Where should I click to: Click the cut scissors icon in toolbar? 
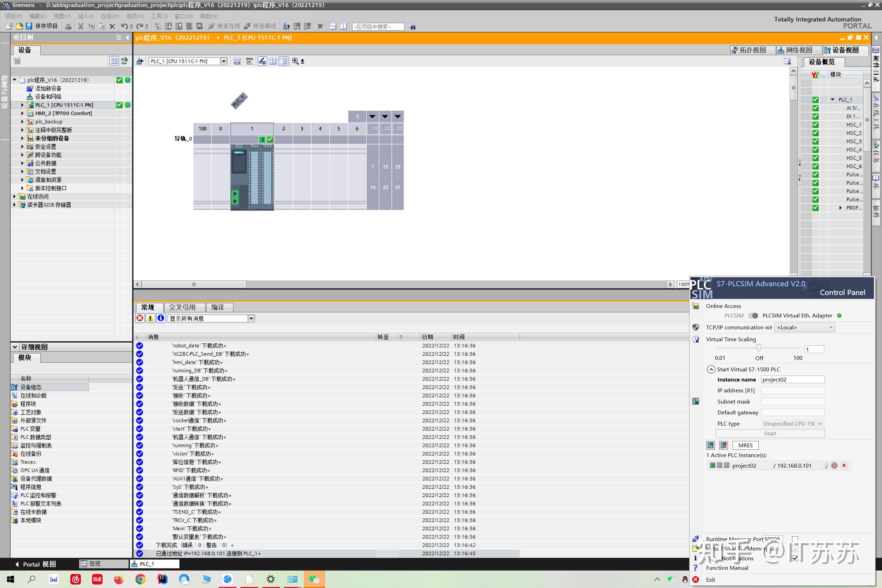(x=80, y=26)
